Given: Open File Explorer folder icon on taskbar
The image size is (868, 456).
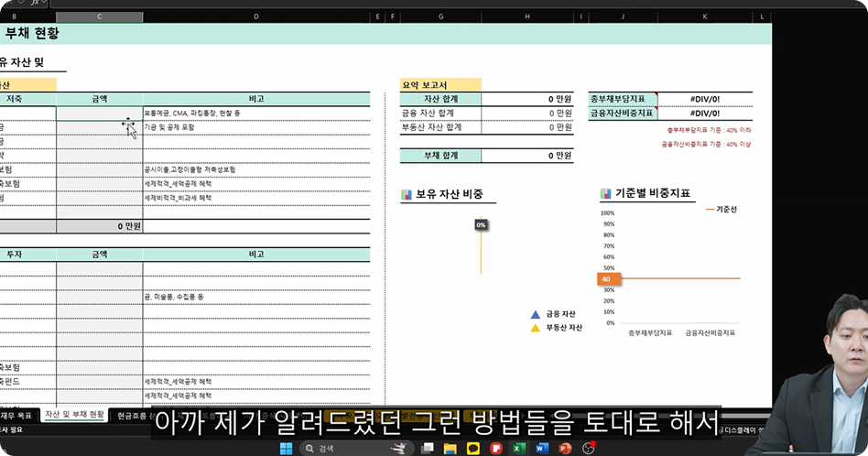Looking at the screenshot, I should pos(450,448).
